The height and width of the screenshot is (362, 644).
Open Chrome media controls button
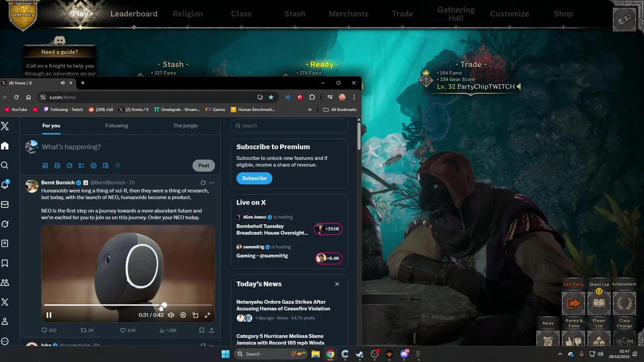(330, 97)
